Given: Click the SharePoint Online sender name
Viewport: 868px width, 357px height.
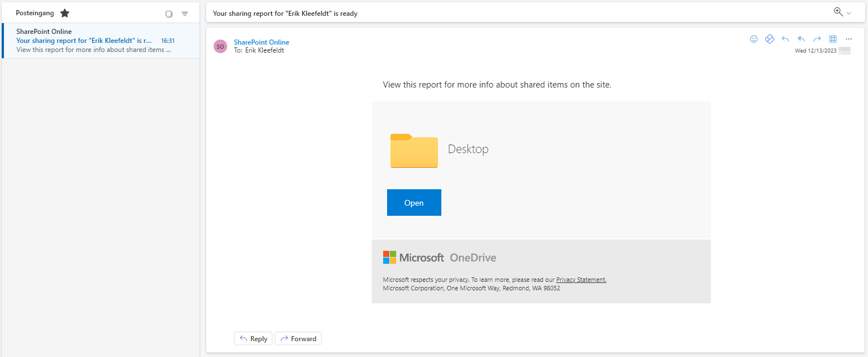Looking at the screenshot, I should 261,42.
